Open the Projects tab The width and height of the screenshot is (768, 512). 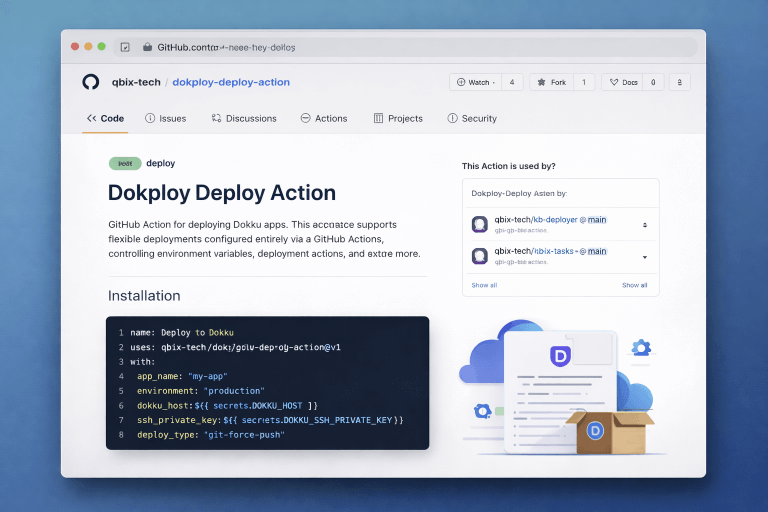[x=398, y=118]
